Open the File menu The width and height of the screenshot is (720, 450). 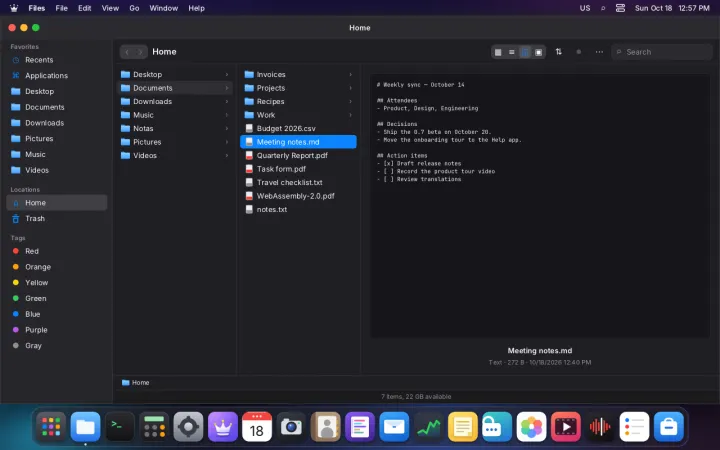pyautogui.click(x=62, y=8)
